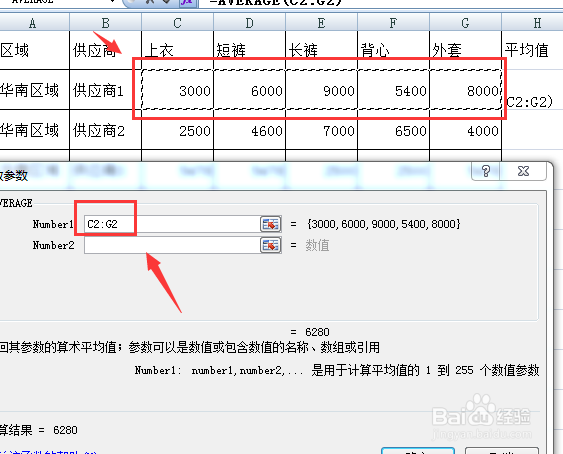
Task: Click the 长裤 header cell
Action: pos(321,50)
